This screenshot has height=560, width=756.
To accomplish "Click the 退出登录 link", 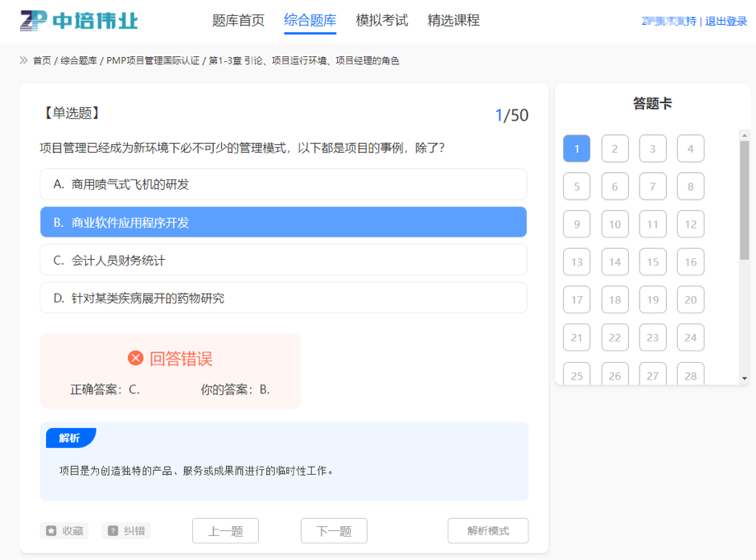I will 726,22.
